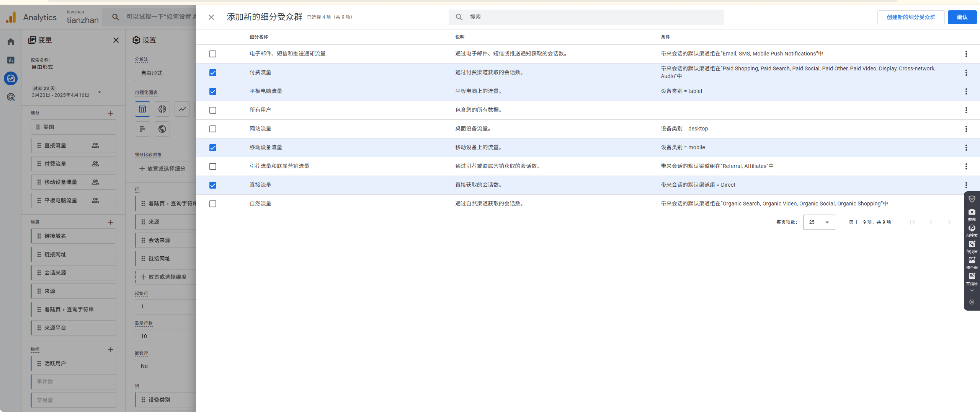Add a new segment with 细分 plus icon

(111, 113)
